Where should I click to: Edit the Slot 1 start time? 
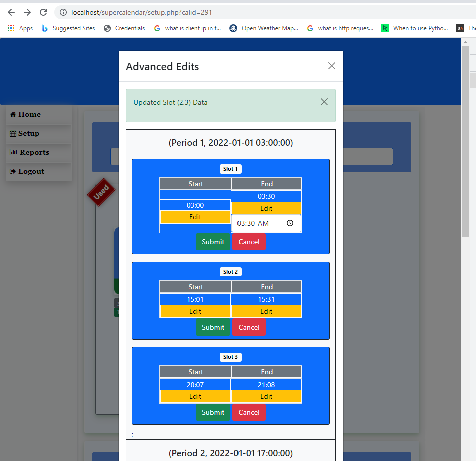195,217
